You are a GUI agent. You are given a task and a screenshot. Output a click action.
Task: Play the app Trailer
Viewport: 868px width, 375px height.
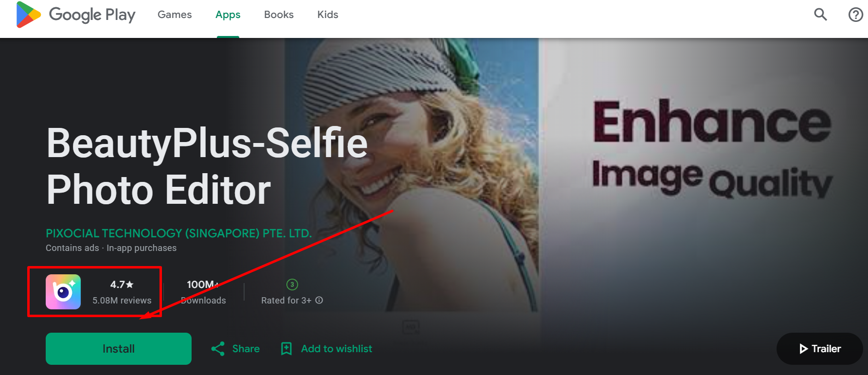(x=820, y=349)
